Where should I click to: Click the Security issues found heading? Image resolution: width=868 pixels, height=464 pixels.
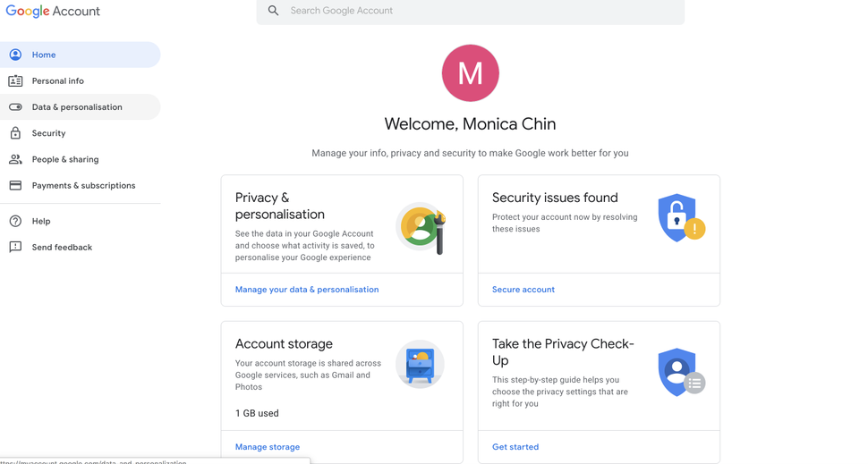555,198
